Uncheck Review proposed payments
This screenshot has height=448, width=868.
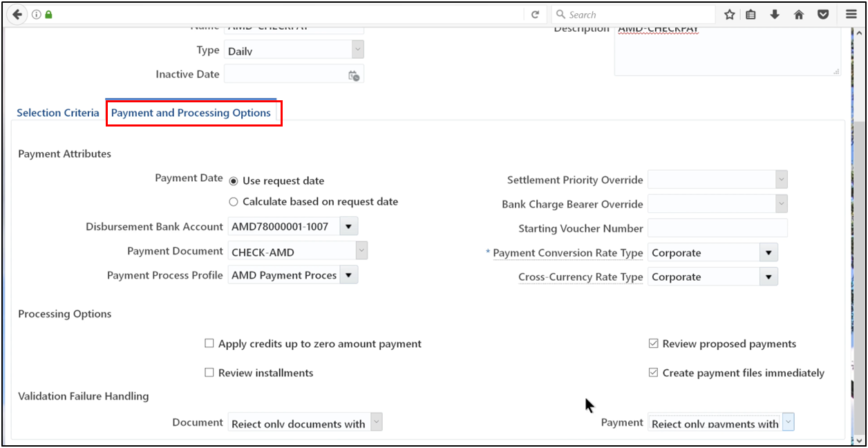point(653,343)
